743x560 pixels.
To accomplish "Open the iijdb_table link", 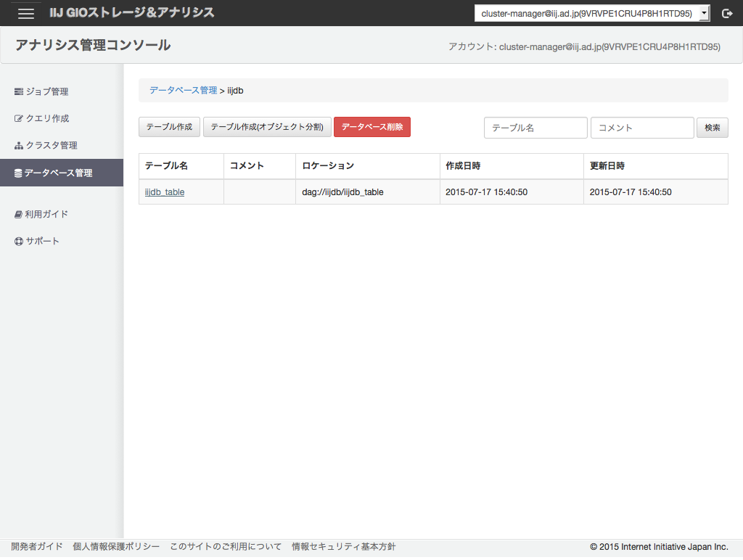I will point(165,192).
